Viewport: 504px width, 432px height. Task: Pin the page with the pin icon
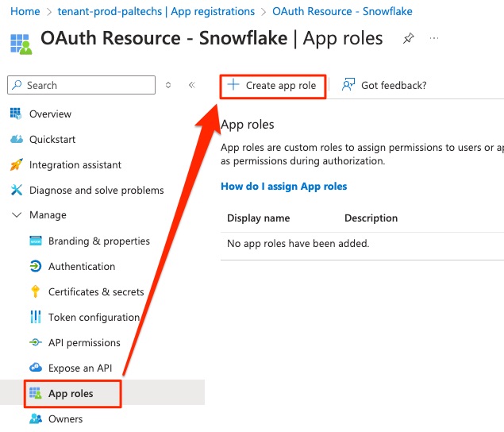408,38
